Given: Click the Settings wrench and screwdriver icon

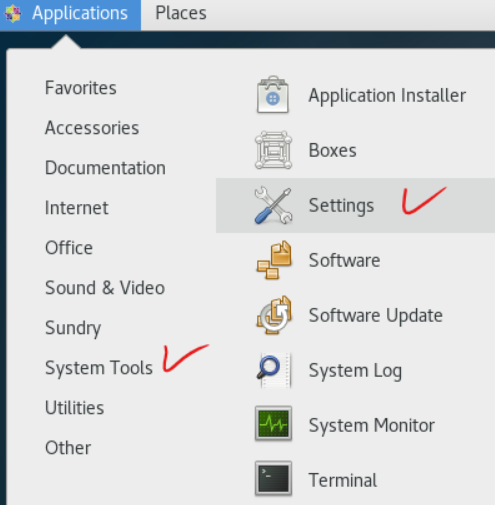Looking at the screenshot, I should (273, 205).
